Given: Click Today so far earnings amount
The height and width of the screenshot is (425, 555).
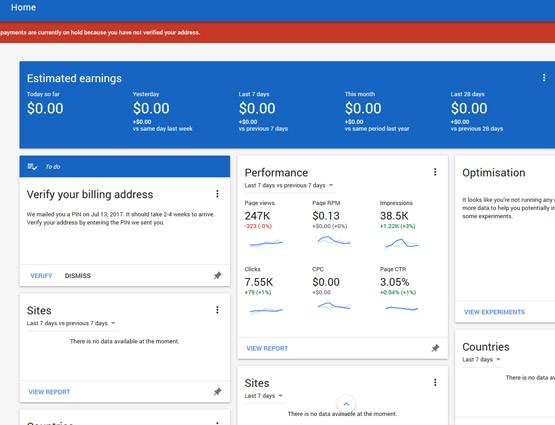Looking at the screenshot, I should pyautogui.click(x=45, y=108).
